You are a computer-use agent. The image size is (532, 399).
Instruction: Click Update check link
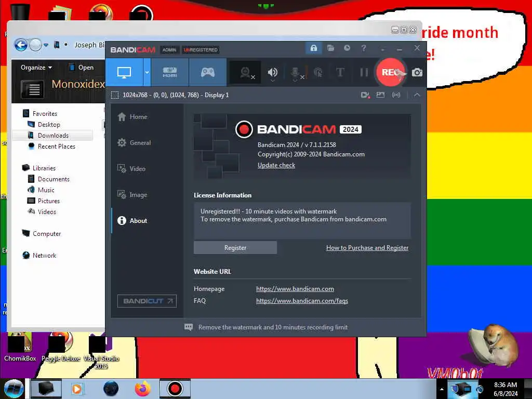pos(276,165)
